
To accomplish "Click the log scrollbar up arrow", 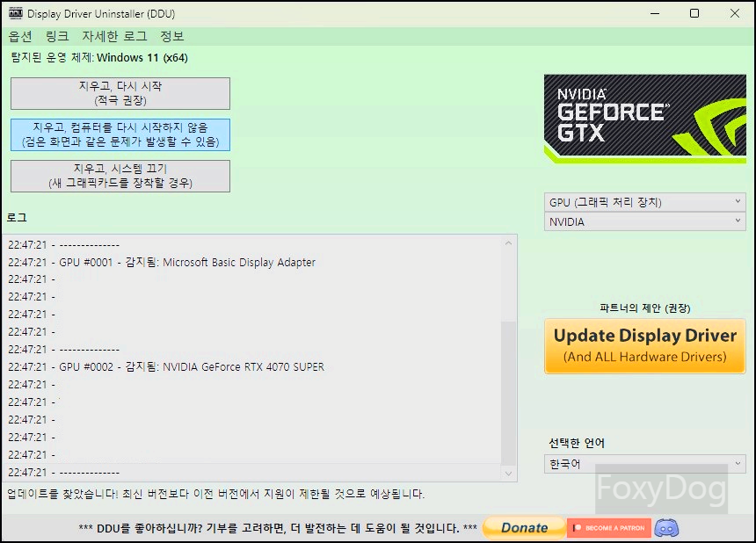I will coord(508,243).
